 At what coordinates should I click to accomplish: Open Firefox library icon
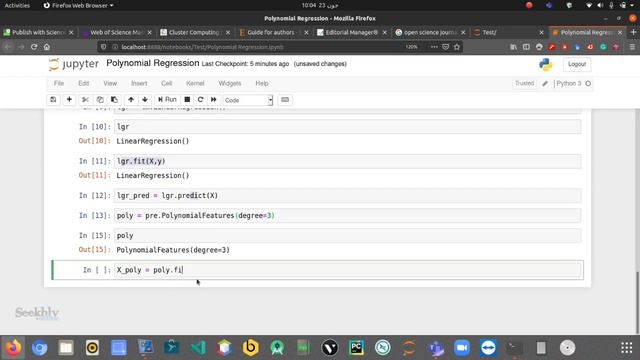pos(513,47)
